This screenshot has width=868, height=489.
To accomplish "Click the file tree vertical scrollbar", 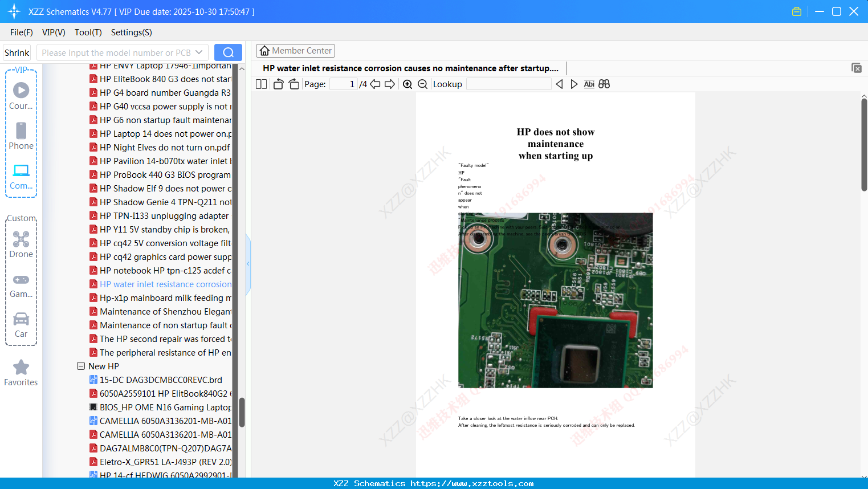I will (242, 411).
